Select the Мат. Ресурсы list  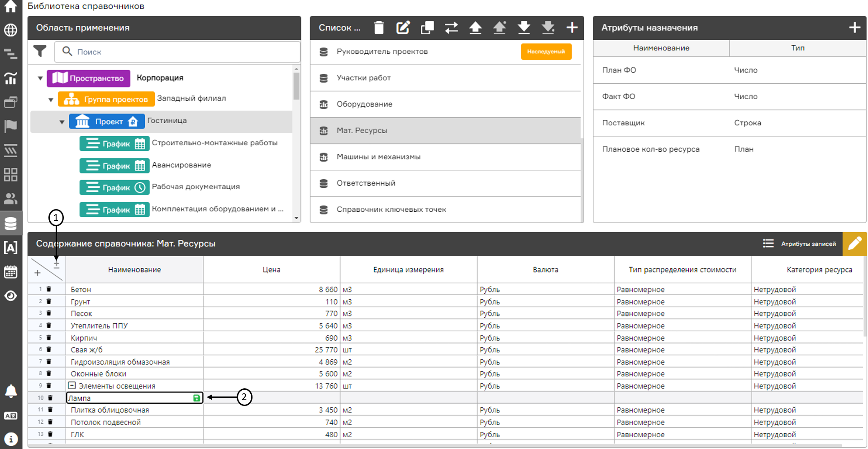tap(445, 130)
